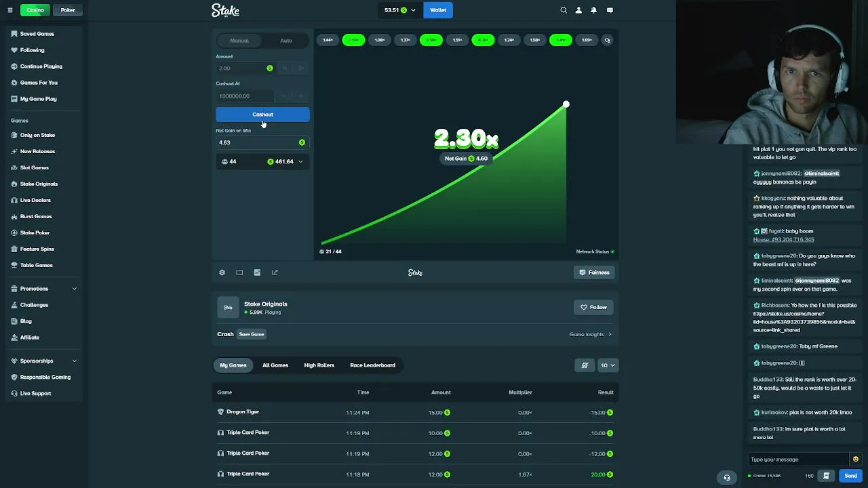Screen dimensions: 868x488
Task: Select the My Games tab
Action: click(x=233, y=365)
